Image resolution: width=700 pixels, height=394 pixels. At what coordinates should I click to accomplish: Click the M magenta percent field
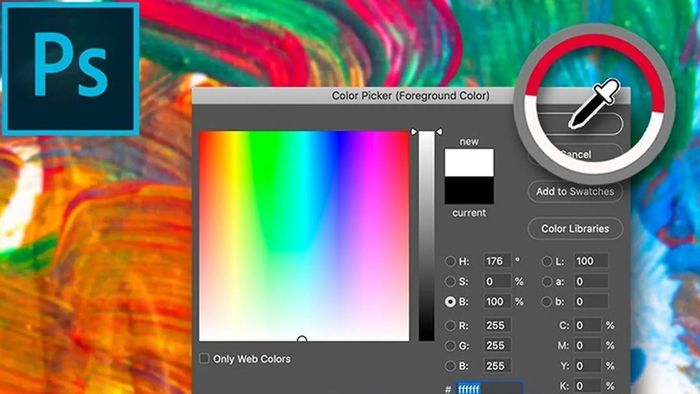tap(588, 346)
